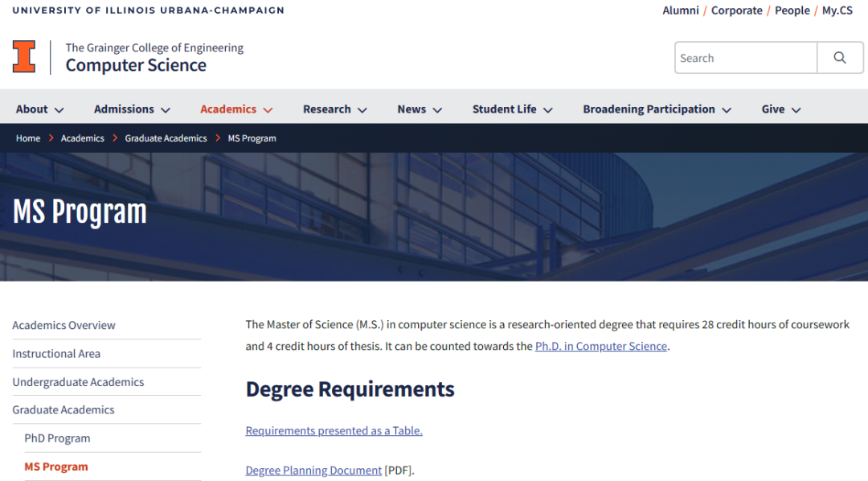The image size is (868, 481).
Task: Open the Academics nav item
Action: (228, 109)
